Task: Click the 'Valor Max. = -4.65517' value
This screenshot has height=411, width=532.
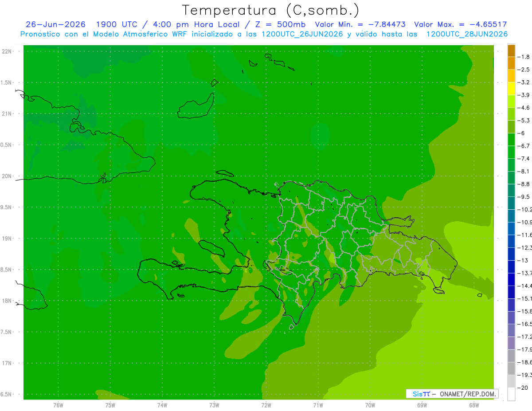Action: 460,24
